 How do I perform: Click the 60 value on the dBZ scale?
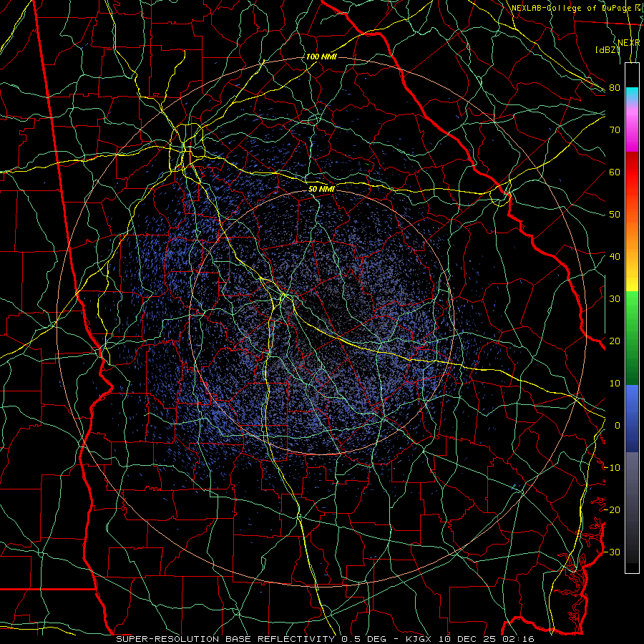coord(615,172)
